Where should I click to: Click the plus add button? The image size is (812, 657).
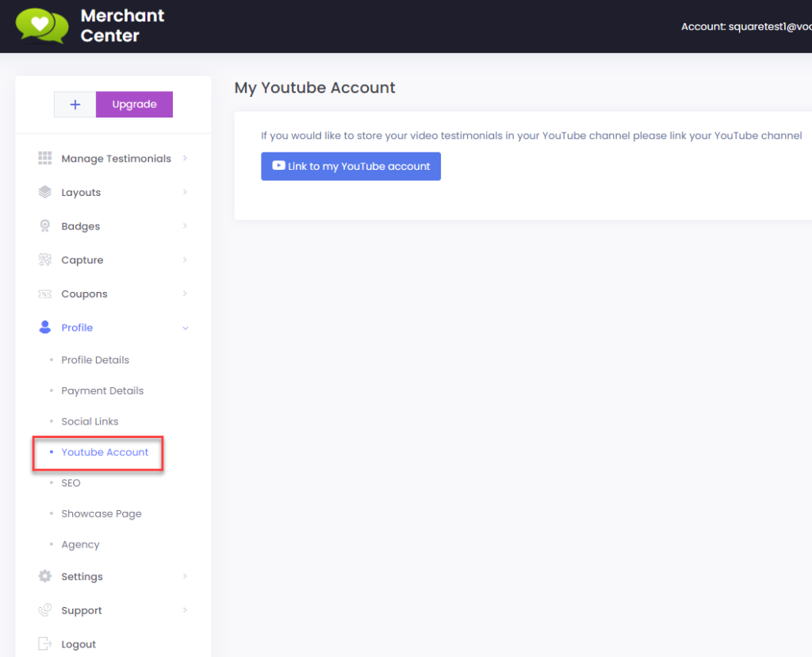click(75, 105)
